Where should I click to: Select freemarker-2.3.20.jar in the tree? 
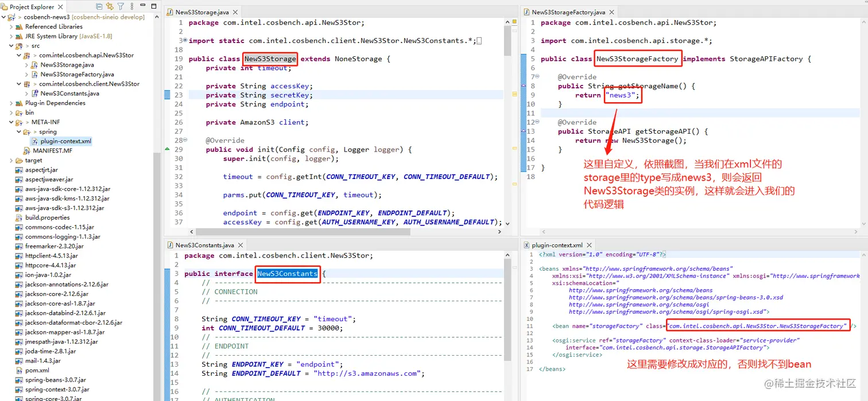point(54,246)
